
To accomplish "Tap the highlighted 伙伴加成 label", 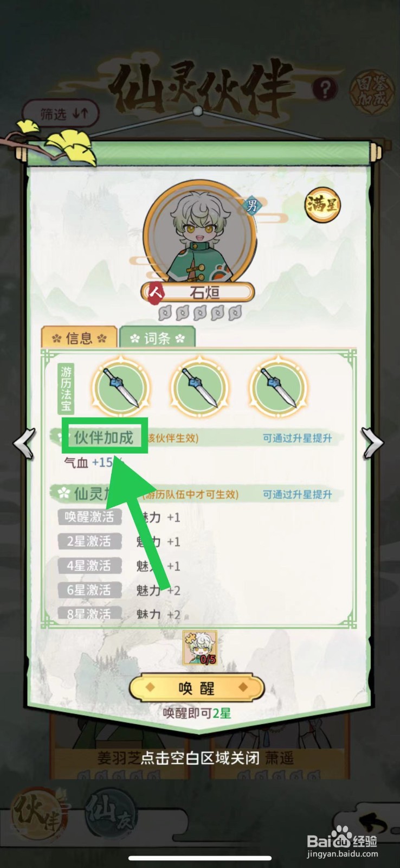I will click(104, 437).
